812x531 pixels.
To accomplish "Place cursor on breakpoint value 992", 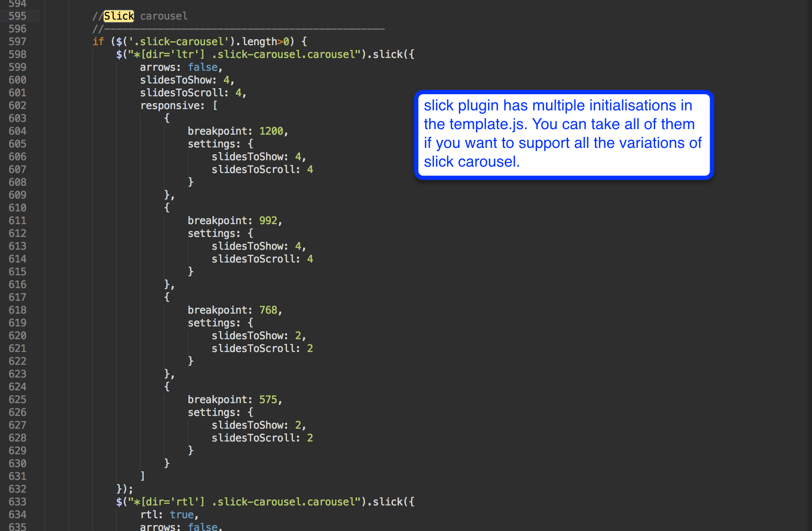I will 268,221.
